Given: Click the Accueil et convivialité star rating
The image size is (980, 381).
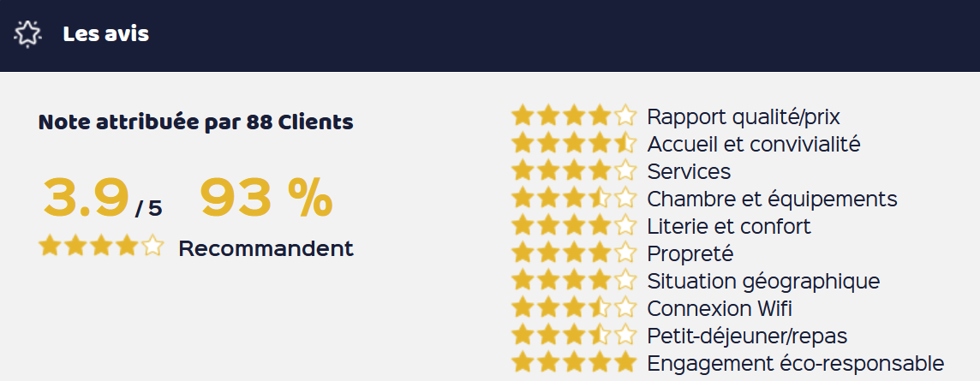Looking at the screenshot, I should pos(574,143).
